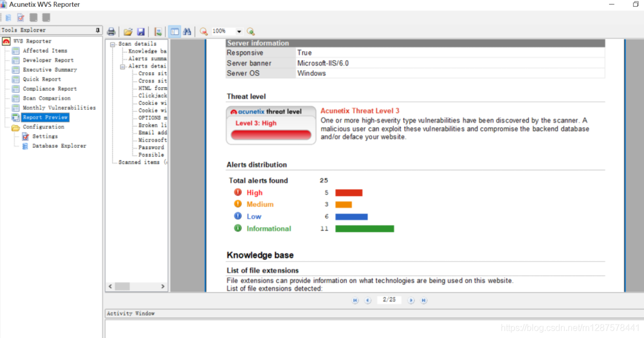Image resolution: width=644 pixels, height=338 pixels.
Task: Go to next report page
Action: click(x=411, y=300)
